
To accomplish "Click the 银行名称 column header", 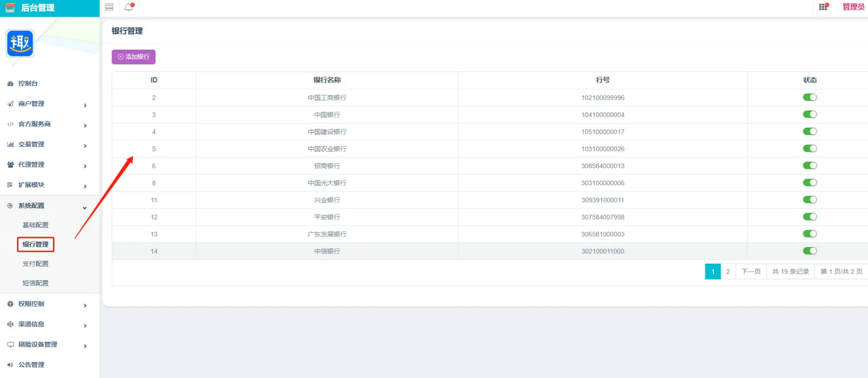I will (x=327, y=80).
